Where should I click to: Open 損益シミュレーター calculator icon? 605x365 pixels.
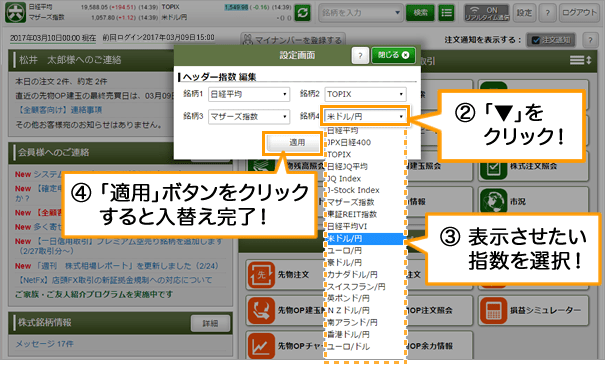pyautogui.click(x=493, y=310)
